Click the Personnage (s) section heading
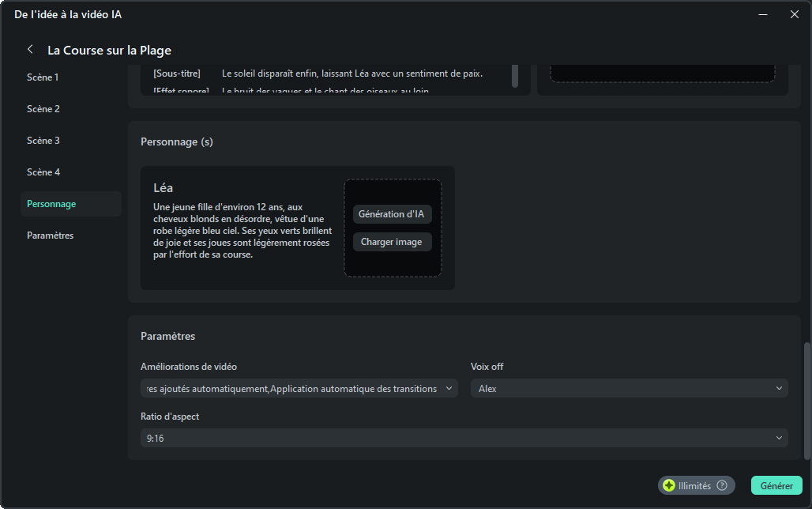The width and height of the screenshot is (812, 509). tap(177, 141)
